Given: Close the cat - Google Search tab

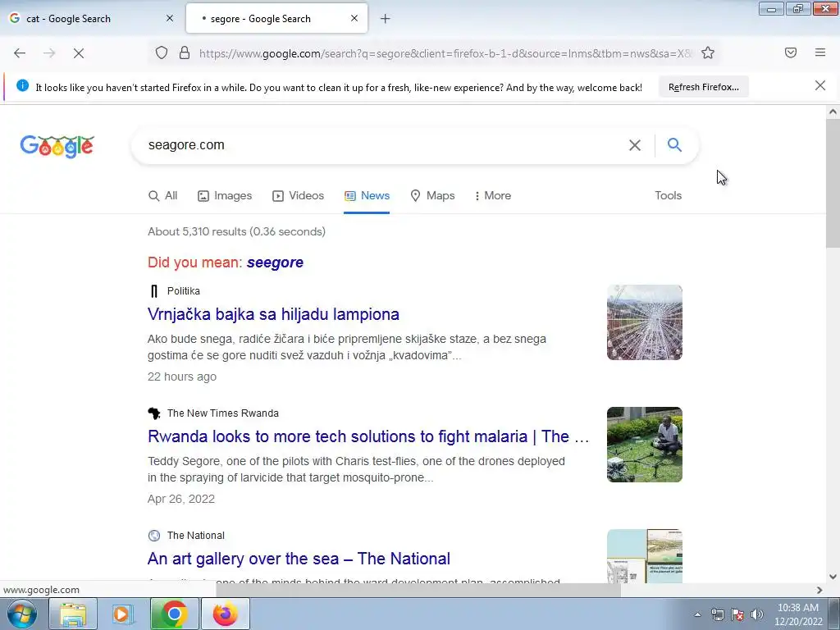Looking at the screenshot, I should (x=169, y=18).
